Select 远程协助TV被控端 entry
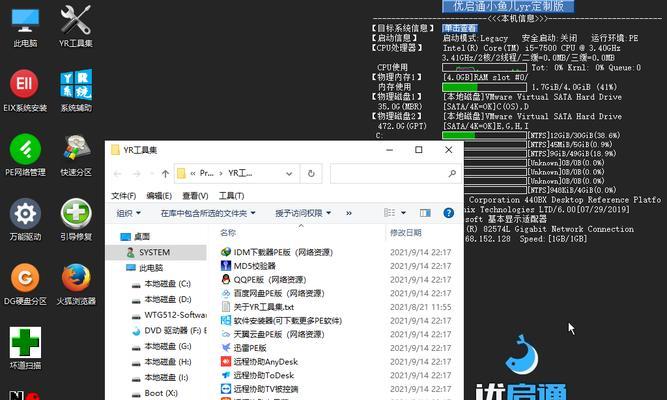 tap(266, 389)
